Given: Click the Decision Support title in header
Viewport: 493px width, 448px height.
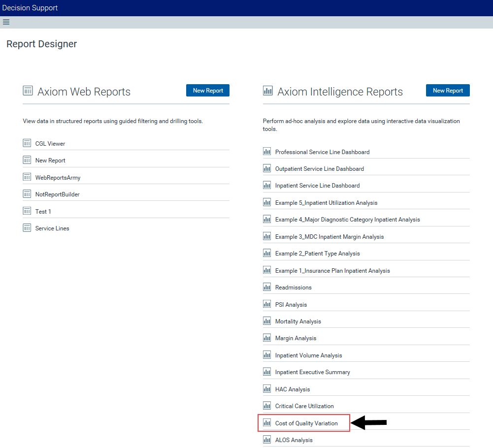Looking at the screenshot, I should click(30, 8).
